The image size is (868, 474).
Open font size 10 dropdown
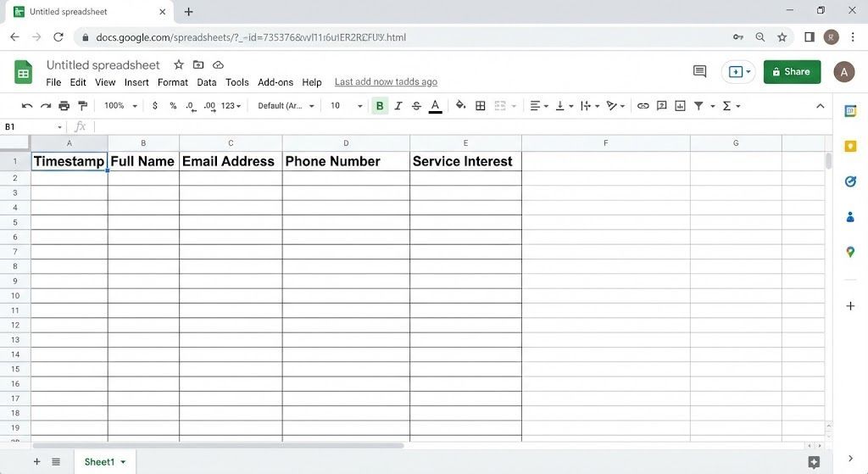346,106
